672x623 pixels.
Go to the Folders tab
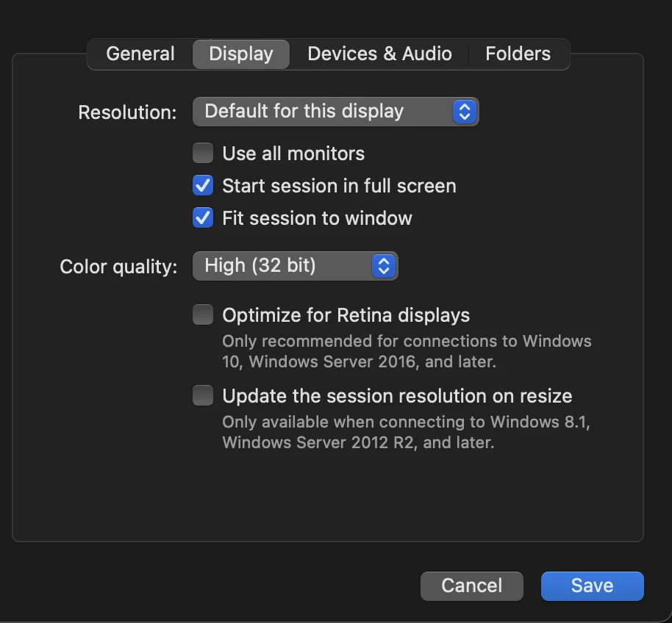pos(518,54)
